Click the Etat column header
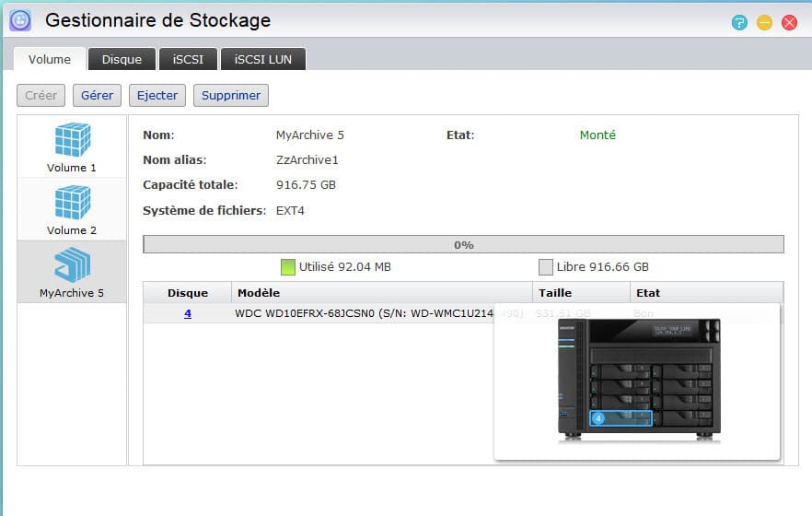 (x=706, y=293)
